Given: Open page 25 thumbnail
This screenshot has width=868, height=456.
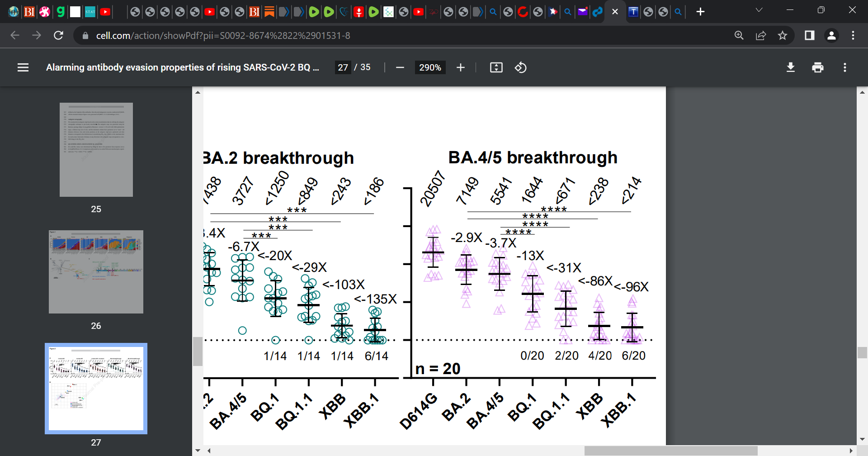Looking at the screenshot, I should tap(96, 150).
